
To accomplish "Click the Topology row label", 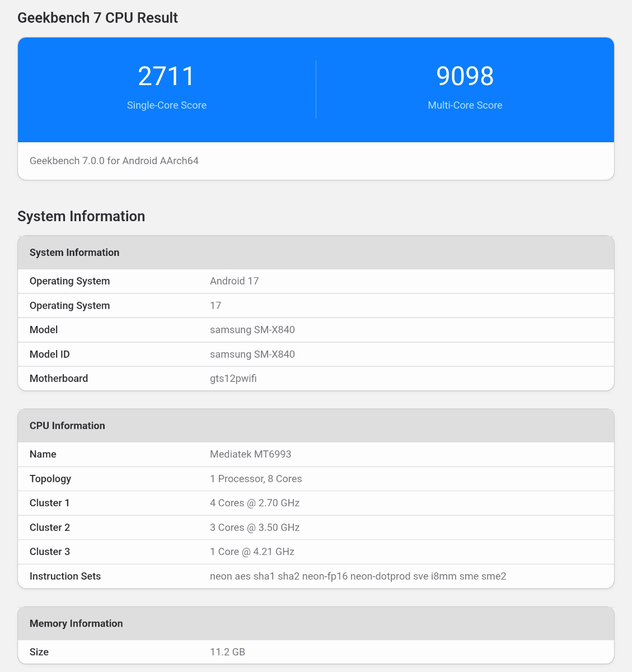I will click(x=50, y=479).
